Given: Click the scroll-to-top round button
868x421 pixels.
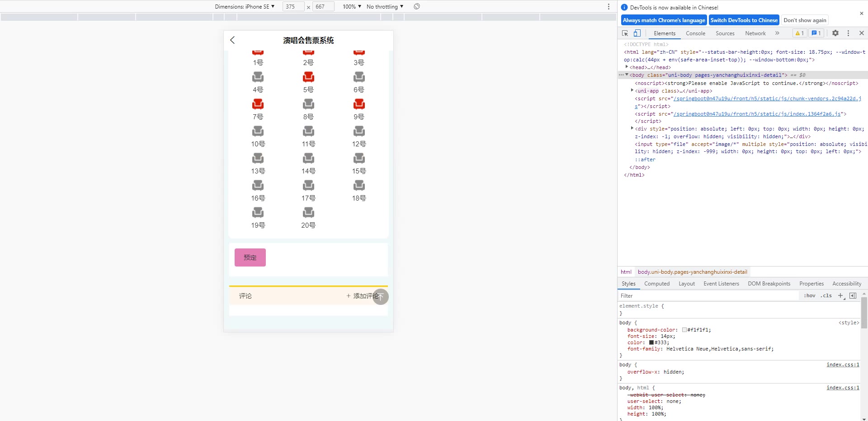Looking at the screenshot, I should click(x=381, y=296).
